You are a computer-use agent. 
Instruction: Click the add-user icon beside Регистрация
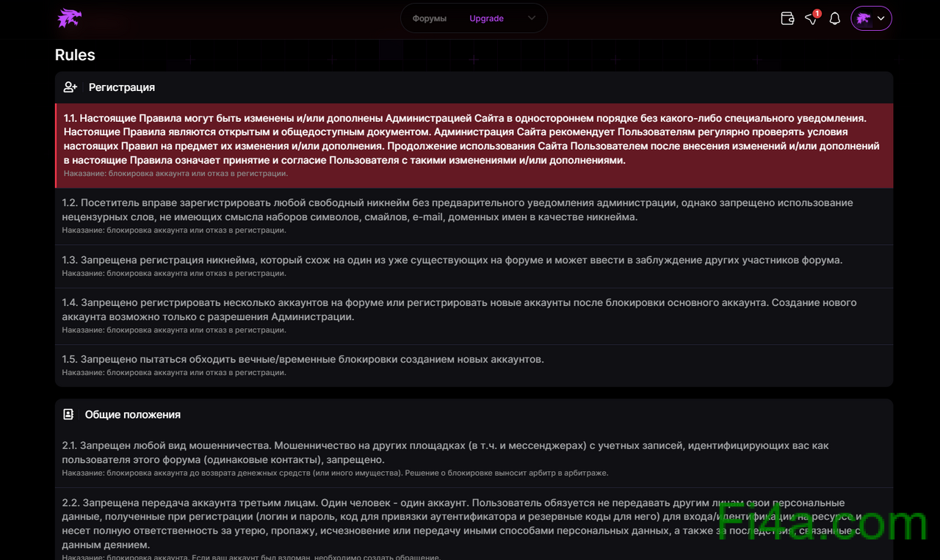pyautogui.click(x=70, y=87)
